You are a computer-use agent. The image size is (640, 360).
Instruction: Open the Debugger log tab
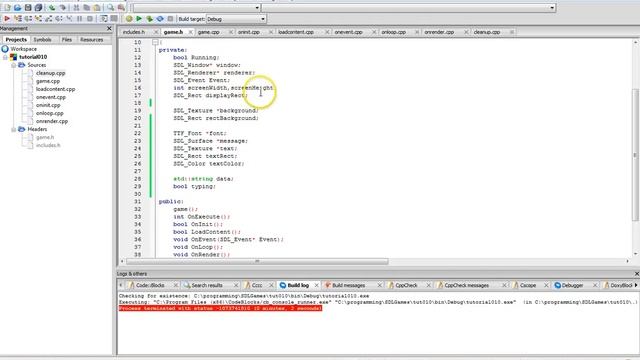(572, 285)
